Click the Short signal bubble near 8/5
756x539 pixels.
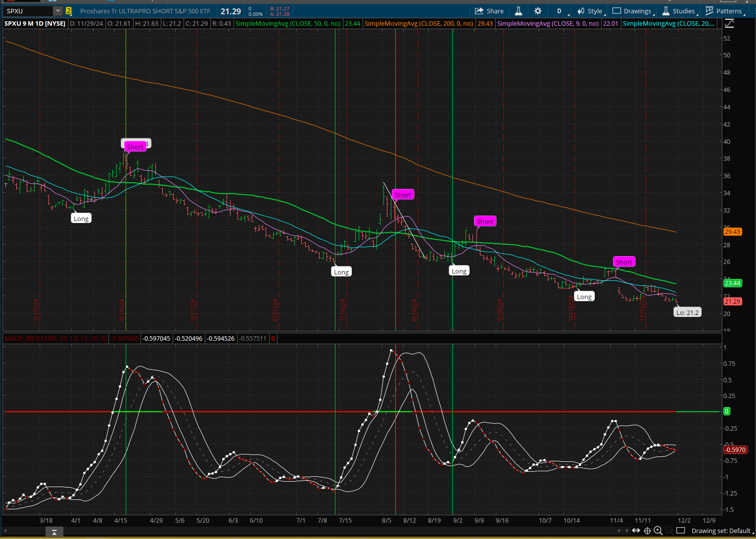(403, 195)
